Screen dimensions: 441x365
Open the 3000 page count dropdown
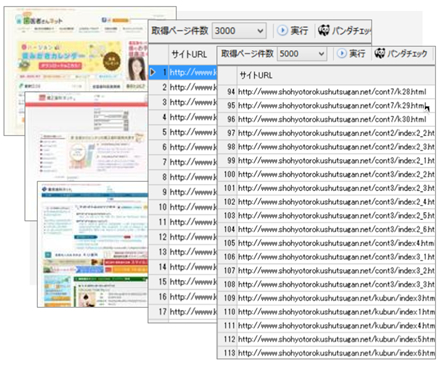pos(239,31)
